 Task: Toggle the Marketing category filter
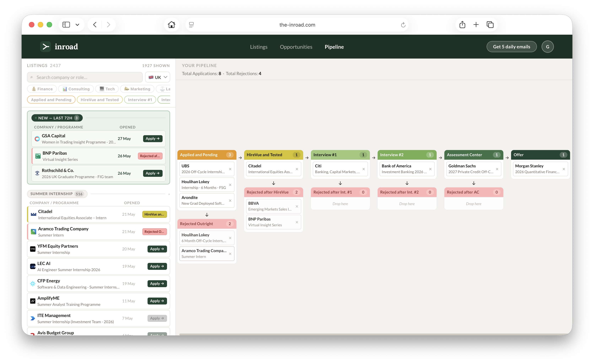tap(137, 89)
